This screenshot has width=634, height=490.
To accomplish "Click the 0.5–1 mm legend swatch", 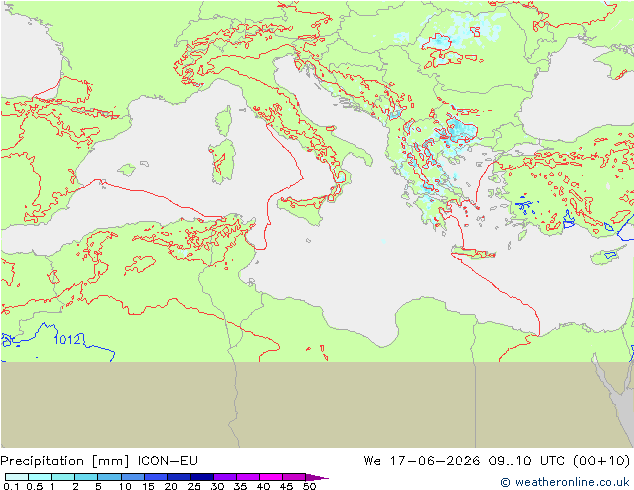I will [40, 477].
